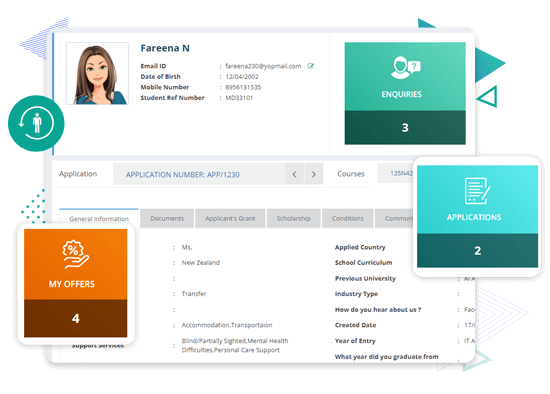Click the Previous University label
Image resolution: width=550 pixels, height=394 pixels.
pos(365,278)
